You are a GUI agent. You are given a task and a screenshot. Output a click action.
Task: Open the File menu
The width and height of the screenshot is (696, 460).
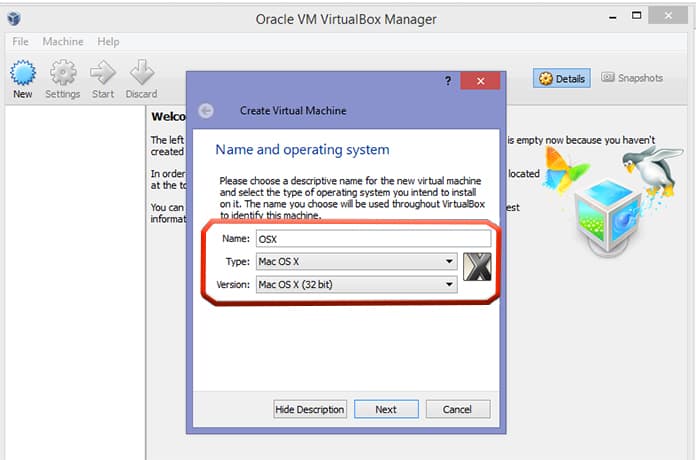(x=20, y=42)
